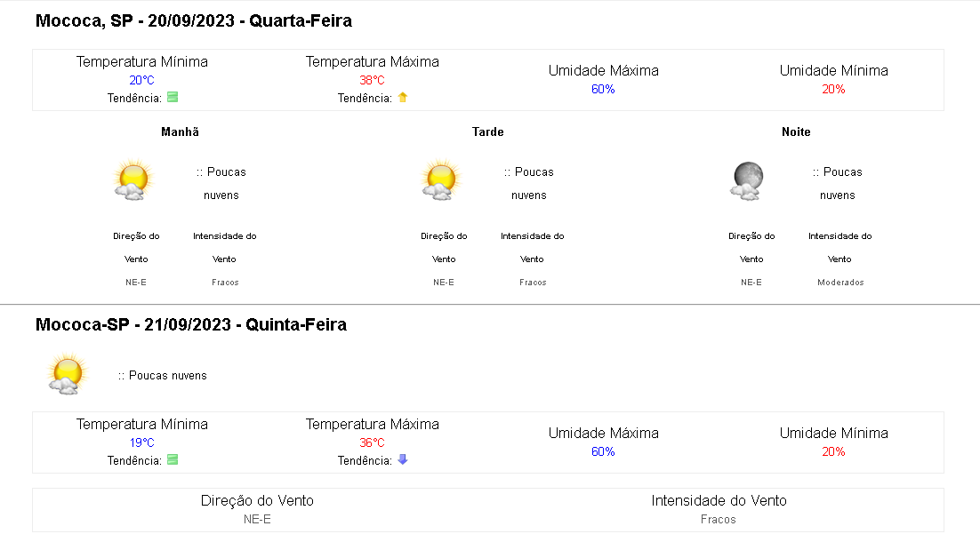Click the Quinta-Feira weather icon
The width and height of the screenshot is (980, 550).
(67, 374)
